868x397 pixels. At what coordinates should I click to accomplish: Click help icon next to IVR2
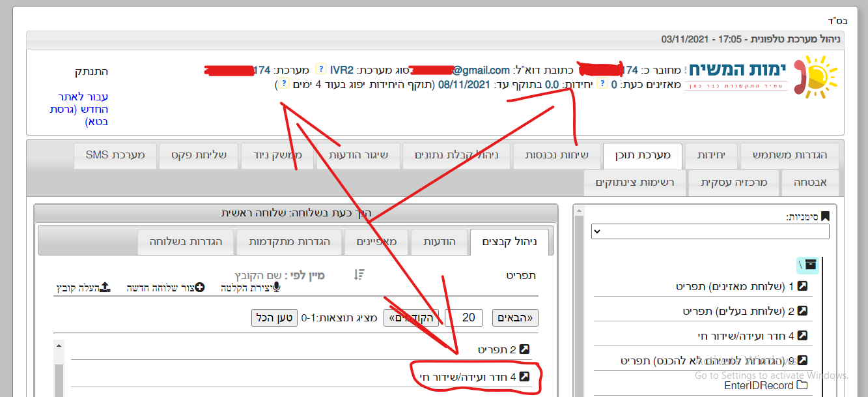[321, 69]
